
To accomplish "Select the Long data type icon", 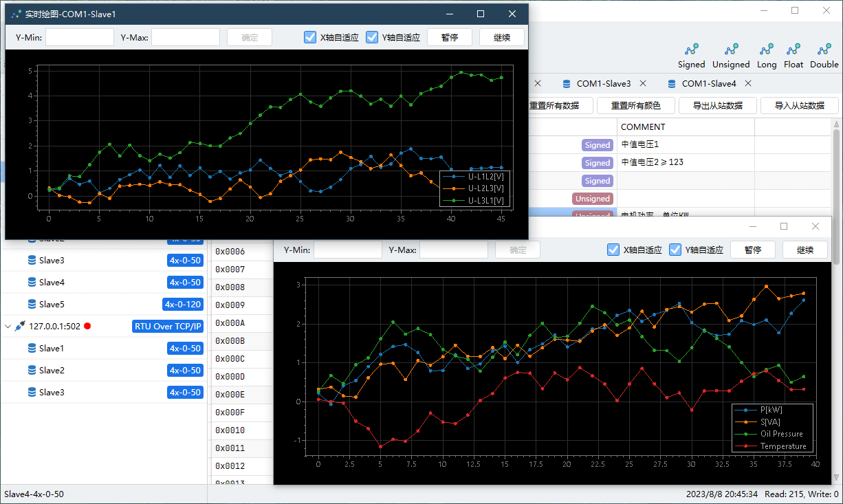I will click(766, 50).
